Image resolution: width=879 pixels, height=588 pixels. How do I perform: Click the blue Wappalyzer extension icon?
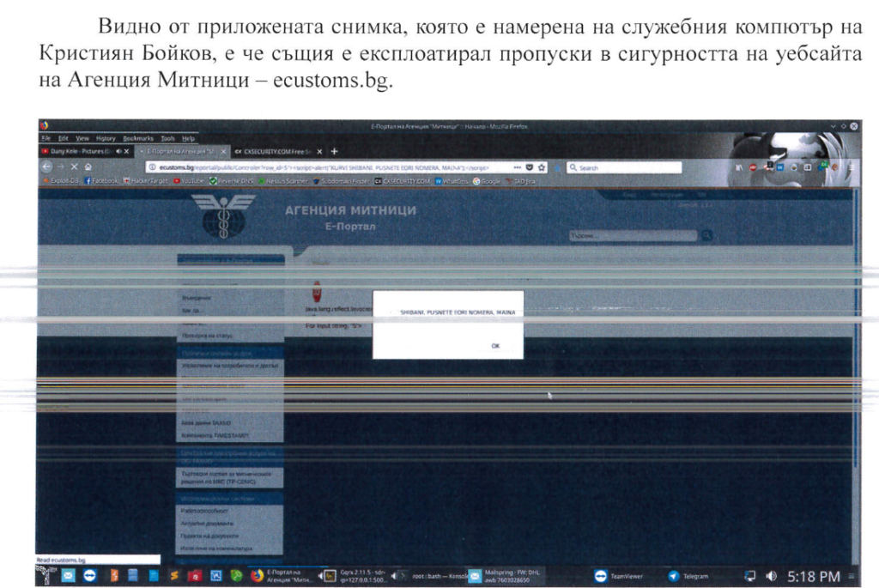779,167
